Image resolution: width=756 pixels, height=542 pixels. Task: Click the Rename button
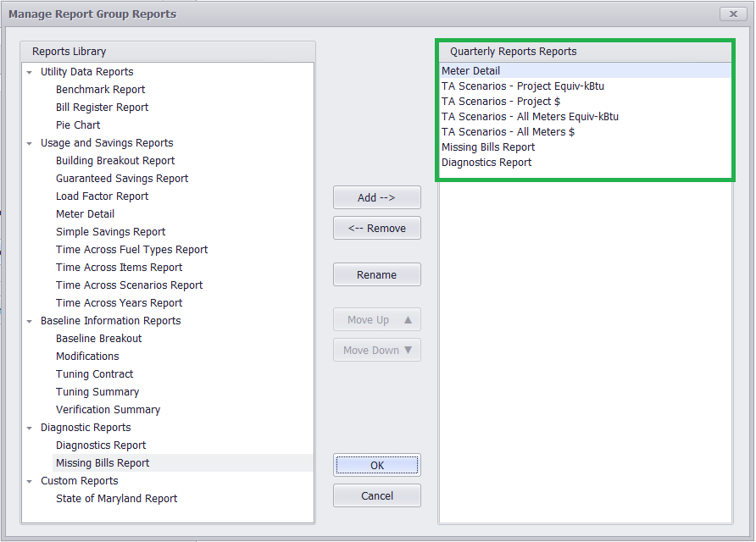[x=376, y=274]
